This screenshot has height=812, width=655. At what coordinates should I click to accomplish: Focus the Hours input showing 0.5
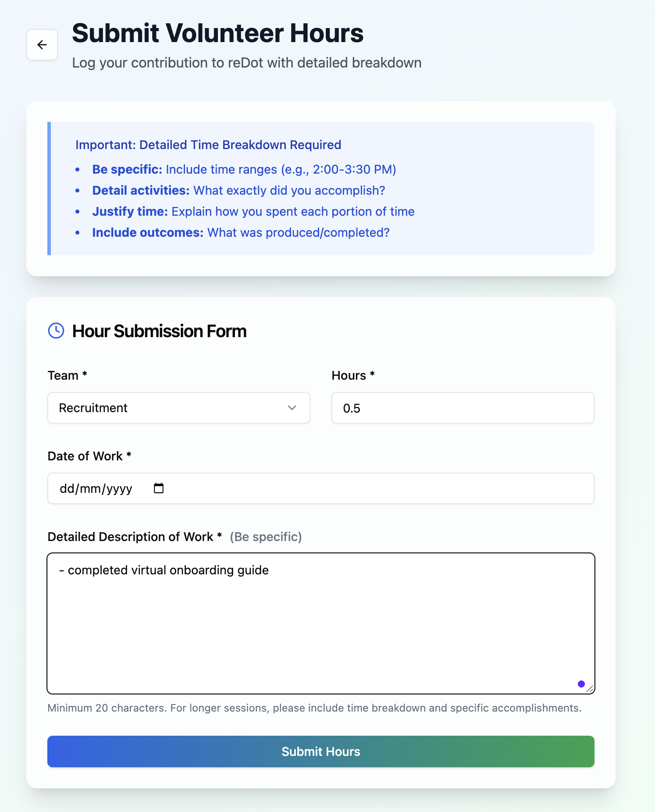pyautogui.click(x=463, y=408)
